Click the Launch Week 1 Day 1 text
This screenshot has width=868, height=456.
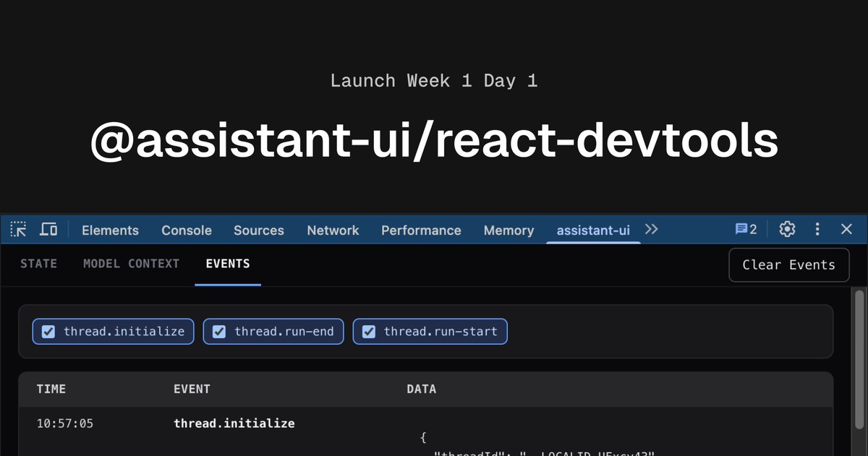tap(434, 80)
